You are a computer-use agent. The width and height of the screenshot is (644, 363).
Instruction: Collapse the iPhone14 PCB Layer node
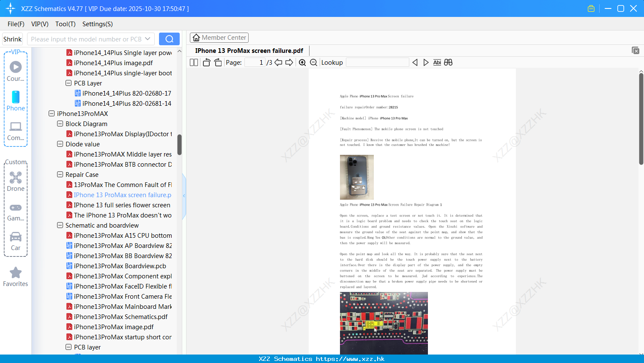point(69,83)
